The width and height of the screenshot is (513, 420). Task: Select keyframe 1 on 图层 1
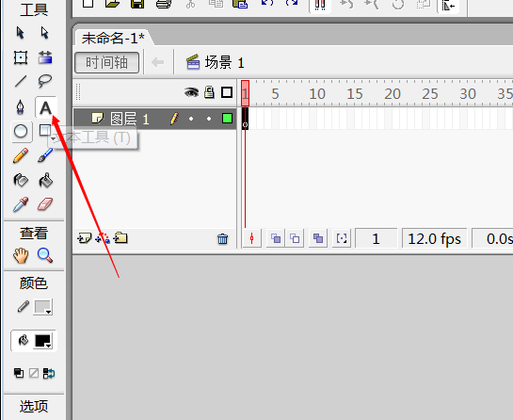click(x=245, y=119)
